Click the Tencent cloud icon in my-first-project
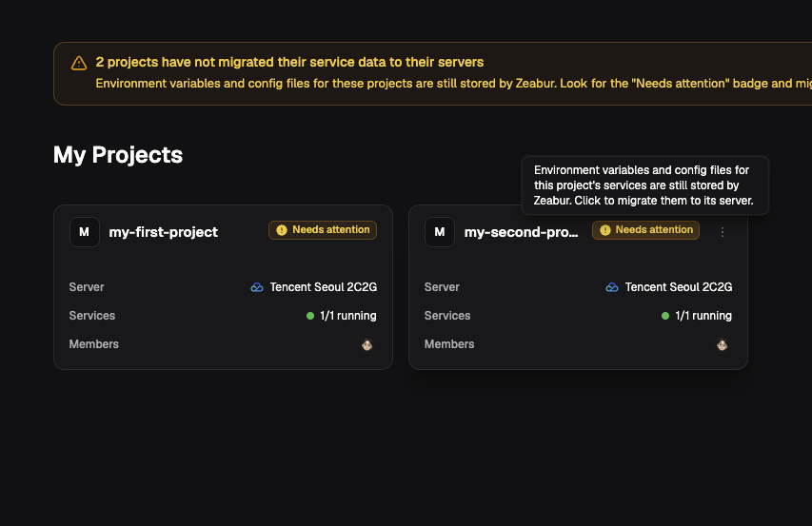This screenshot has height=526, width=812. point(257,287)
